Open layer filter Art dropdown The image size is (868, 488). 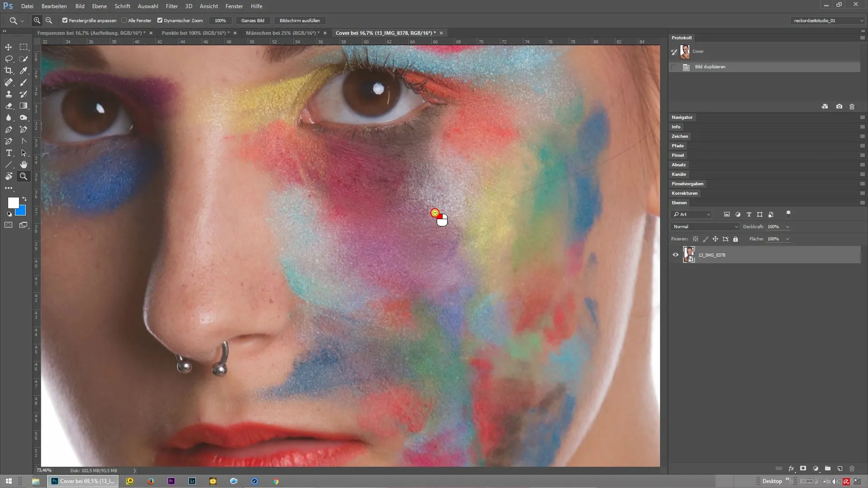pyautogui.click(x=691, y=215)
